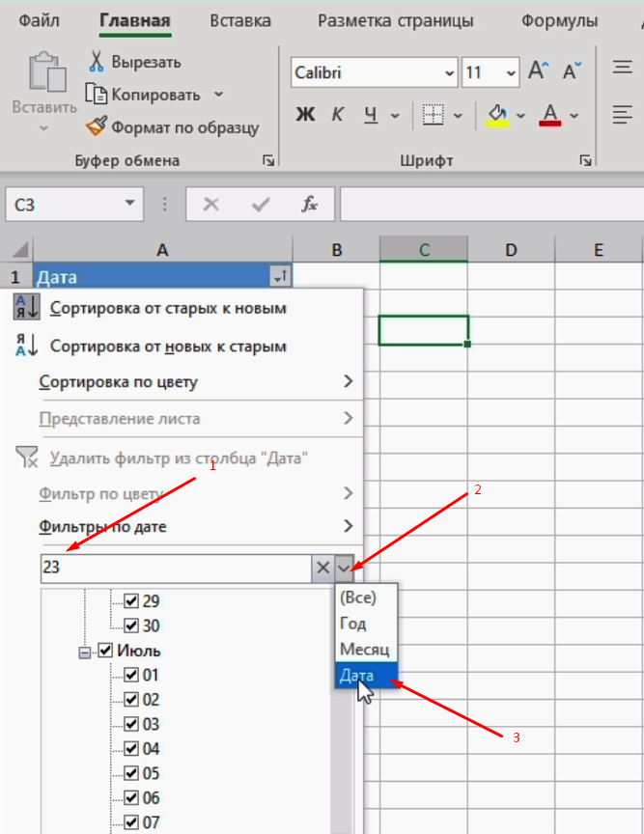Apply cell borders icon
The width and height of the screenshot is (644, 834).
pyautogui.click(x=433, y=114)
